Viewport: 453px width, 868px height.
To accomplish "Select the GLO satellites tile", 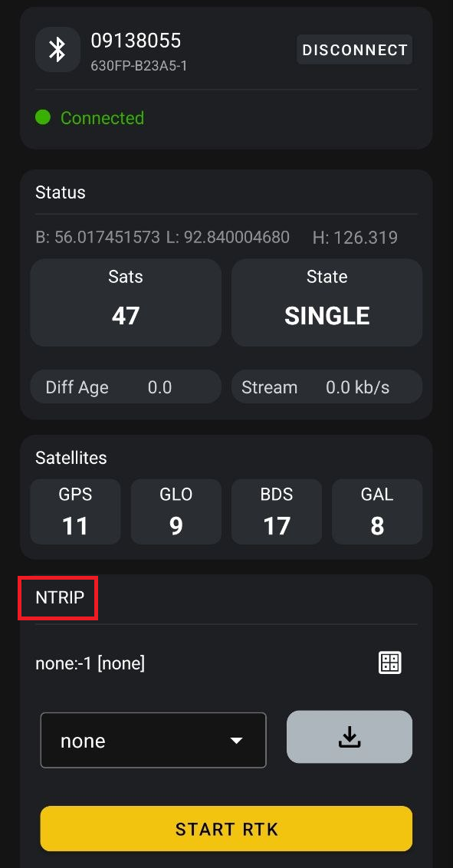I will coord(176,512).
